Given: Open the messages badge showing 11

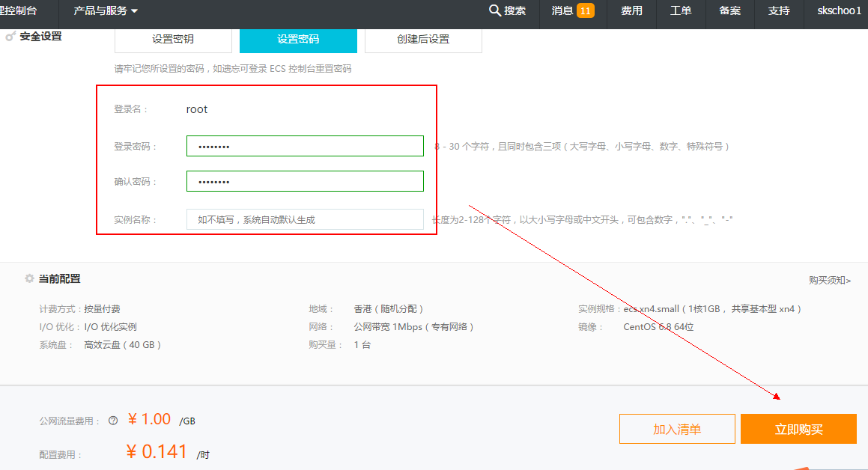Looking at the screenshot, I should [x=585, y=10].
